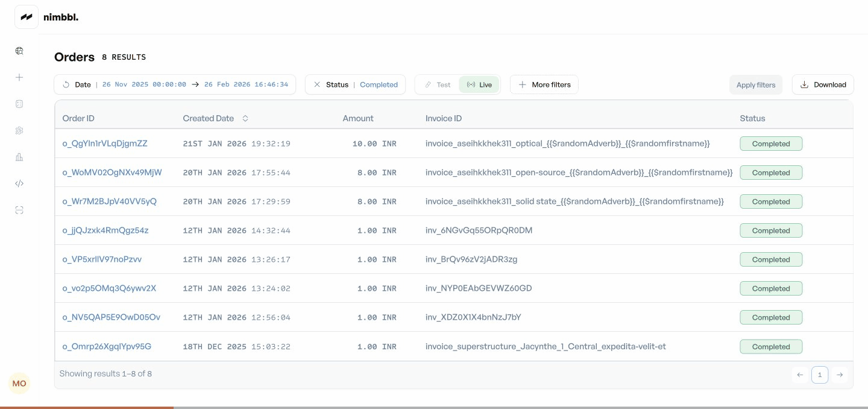Change the Completed status filter value
This screenshot has height=409, width=868.
379,84
